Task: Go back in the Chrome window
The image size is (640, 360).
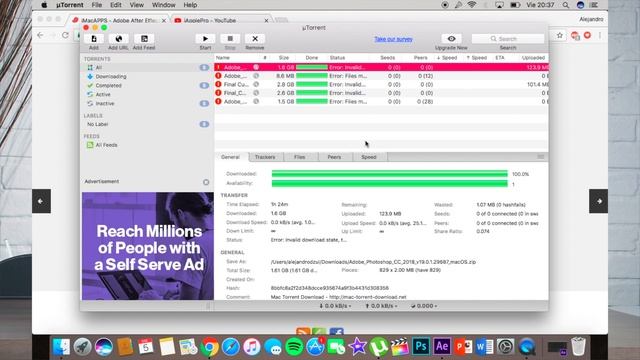Action: coord(40,35)
